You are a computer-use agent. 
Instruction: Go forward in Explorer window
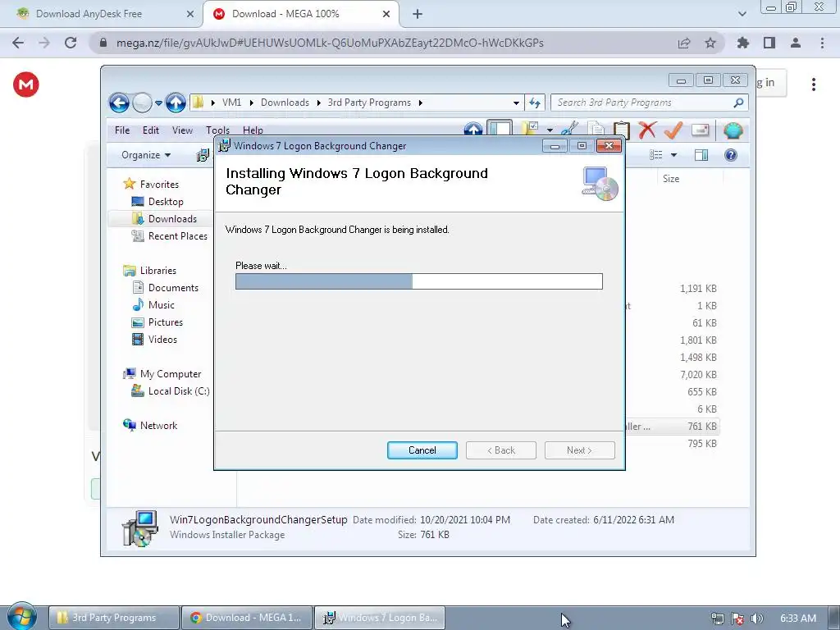tap(142, 103)
